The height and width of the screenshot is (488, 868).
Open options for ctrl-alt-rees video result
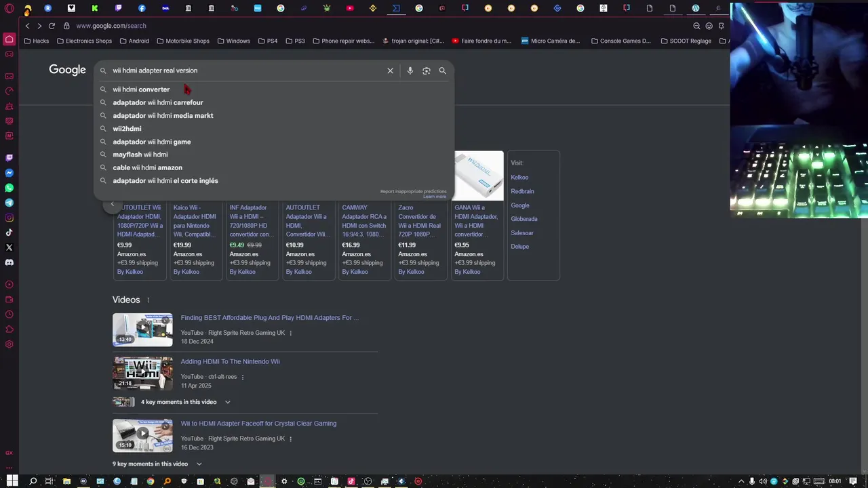(x=243, y=377)
